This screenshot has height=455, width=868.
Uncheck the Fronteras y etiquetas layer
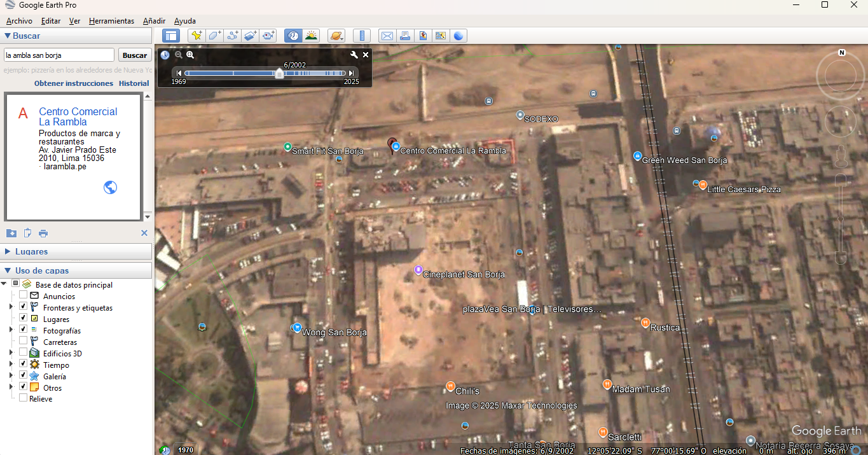[x=24, y=307]
